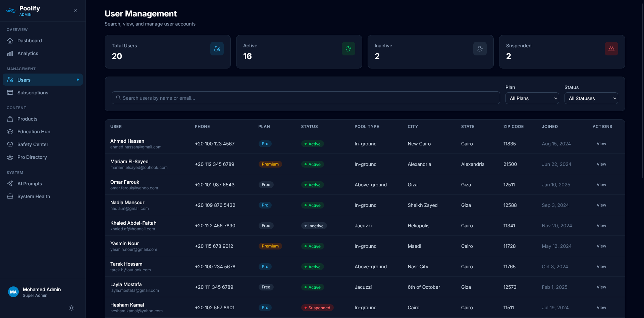View Omar Farouk's account
644x318 pixels.
pos(601,185)
